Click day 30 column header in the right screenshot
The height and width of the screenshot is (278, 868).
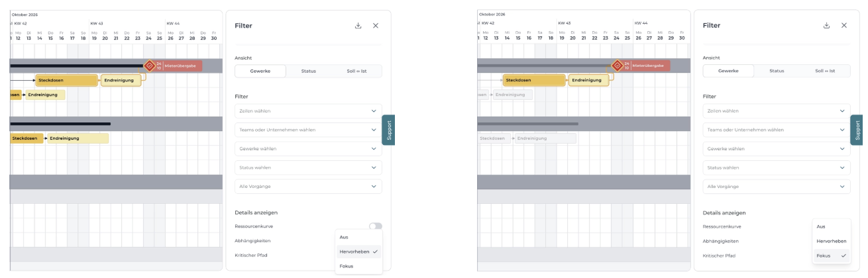[x=681, y=36]
